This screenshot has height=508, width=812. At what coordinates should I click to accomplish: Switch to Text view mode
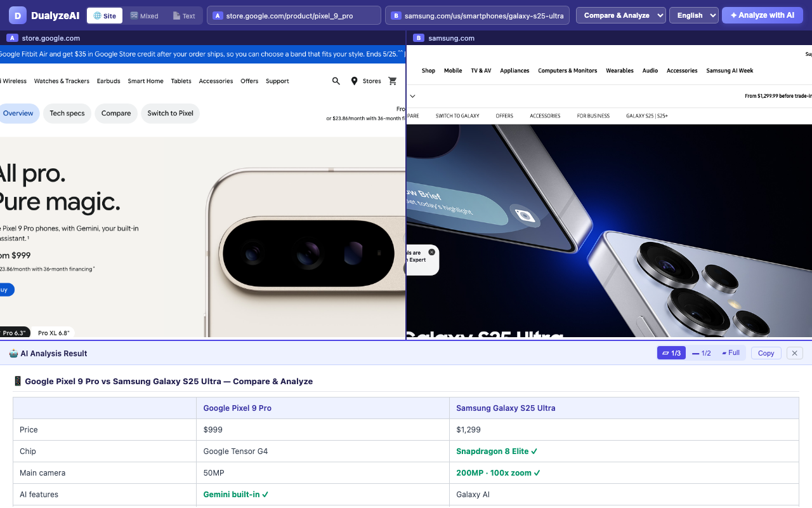(184, 16)
